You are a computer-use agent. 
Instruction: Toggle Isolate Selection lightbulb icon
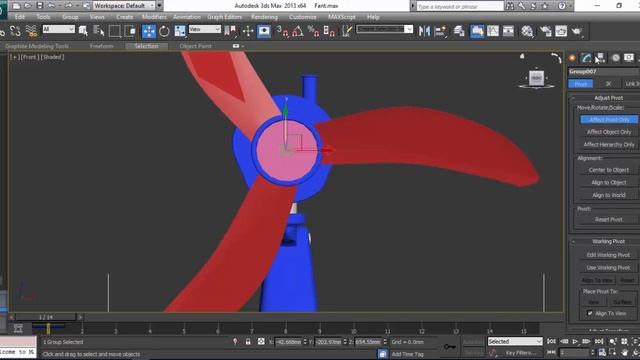[x=235, y=342]
